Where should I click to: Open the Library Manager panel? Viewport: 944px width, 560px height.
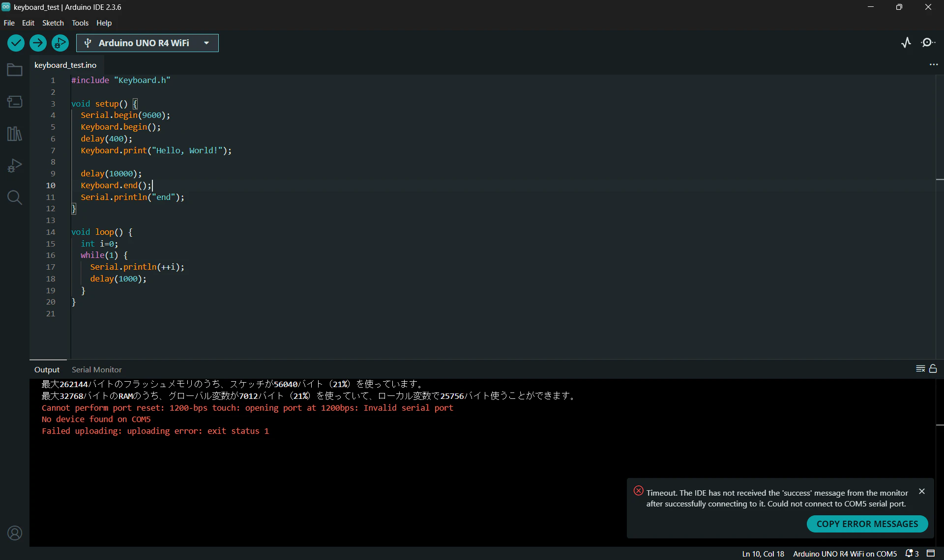(x=15, y=134)
